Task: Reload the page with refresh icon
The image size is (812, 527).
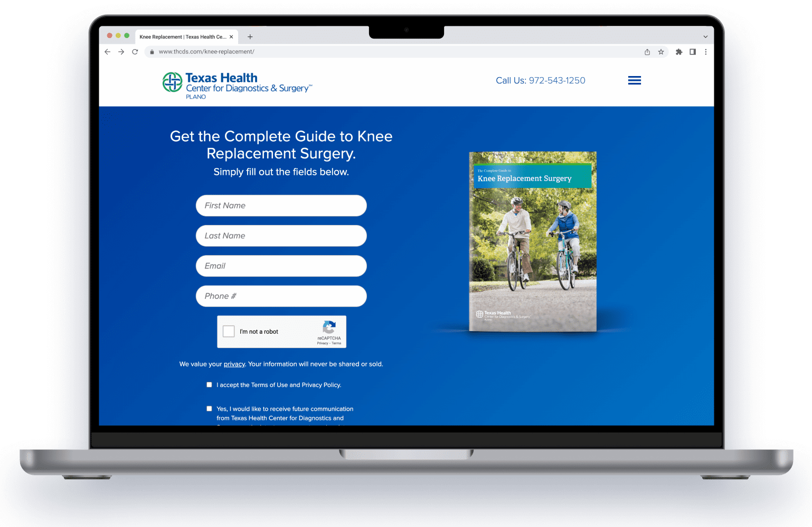Action: point(135,52)
